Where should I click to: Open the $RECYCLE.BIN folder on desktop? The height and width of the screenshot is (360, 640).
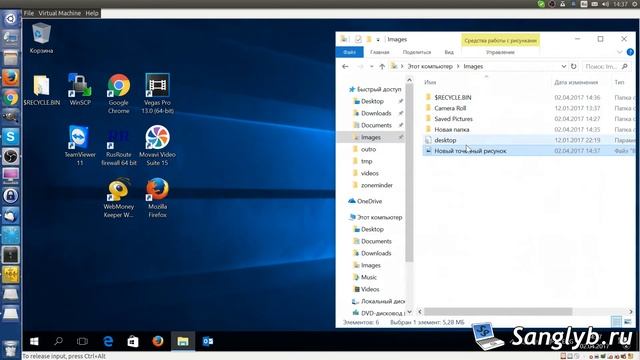tap(41, 90)
